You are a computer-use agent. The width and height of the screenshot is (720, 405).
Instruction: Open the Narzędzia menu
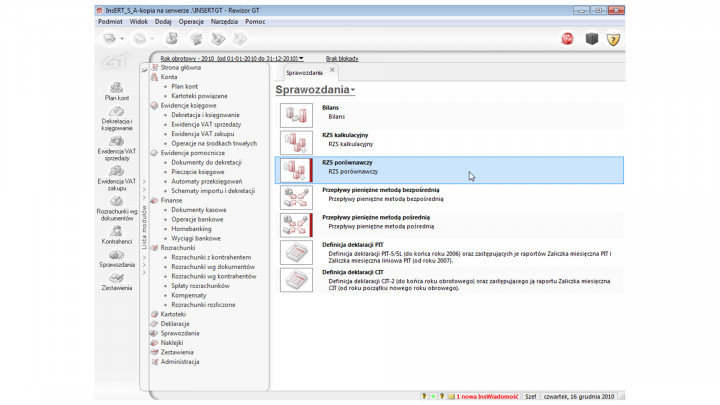tap(224, 22)
